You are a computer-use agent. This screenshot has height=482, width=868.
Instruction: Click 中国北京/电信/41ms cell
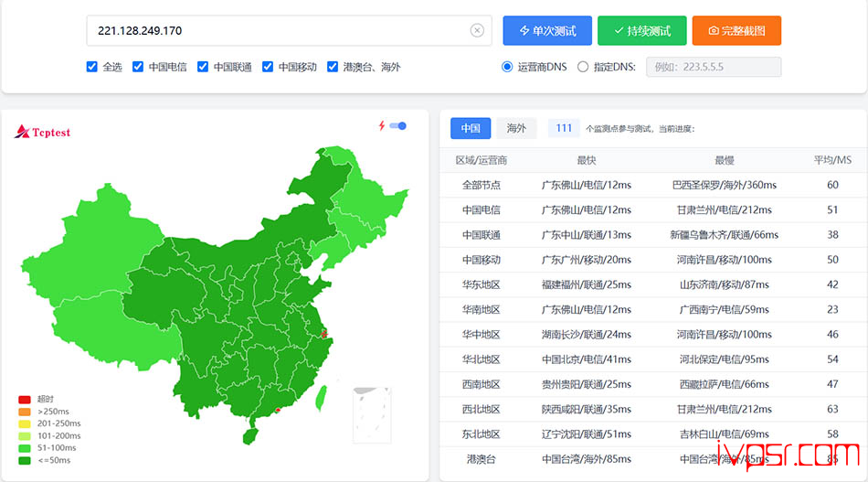click(587, 359)
